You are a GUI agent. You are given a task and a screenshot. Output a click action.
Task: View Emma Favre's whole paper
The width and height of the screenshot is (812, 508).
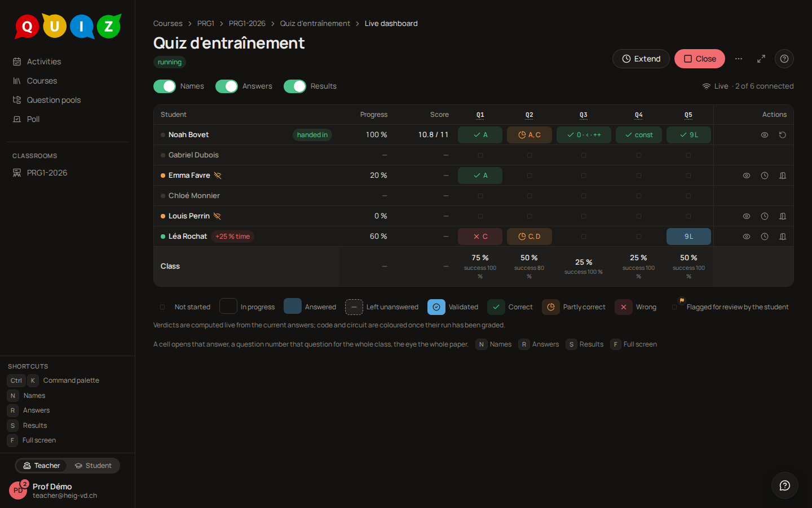click(x=747, y=176)
